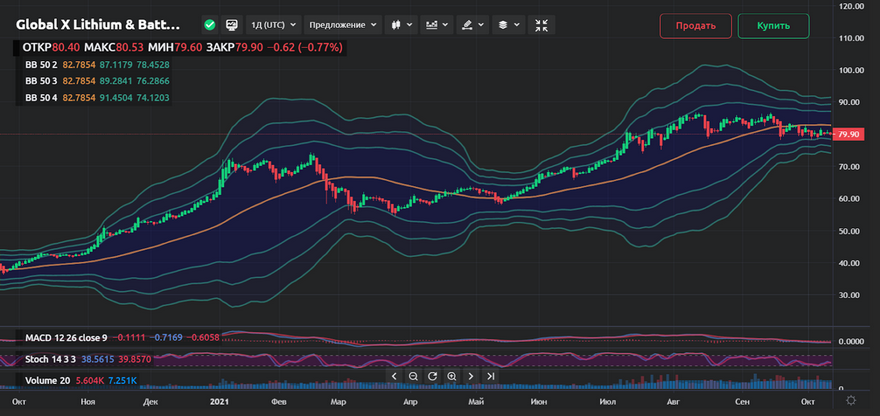Toggle the BB 50 2 indicator legend
This screenshot has height=416, width=880.
[x=41, y=64]
